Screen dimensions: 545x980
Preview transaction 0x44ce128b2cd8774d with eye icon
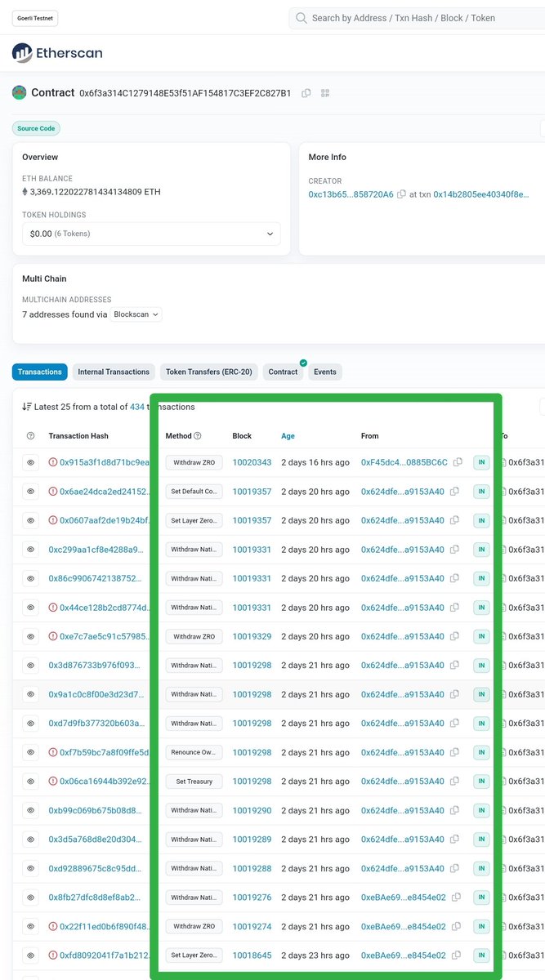pos(30,608)
